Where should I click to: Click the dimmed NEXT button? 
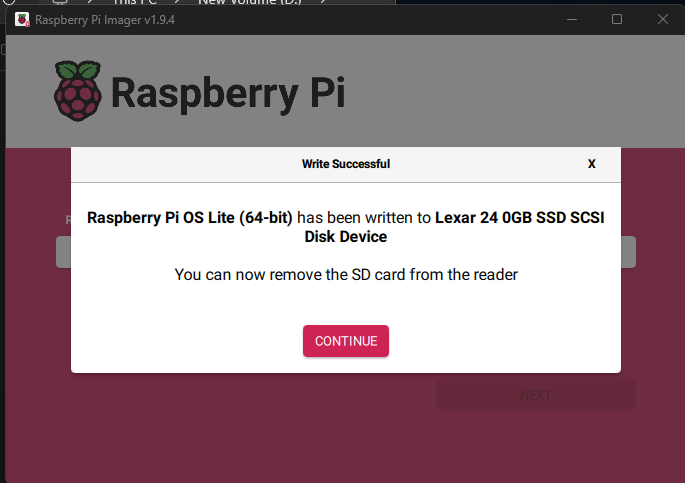(x=536, y=395)
